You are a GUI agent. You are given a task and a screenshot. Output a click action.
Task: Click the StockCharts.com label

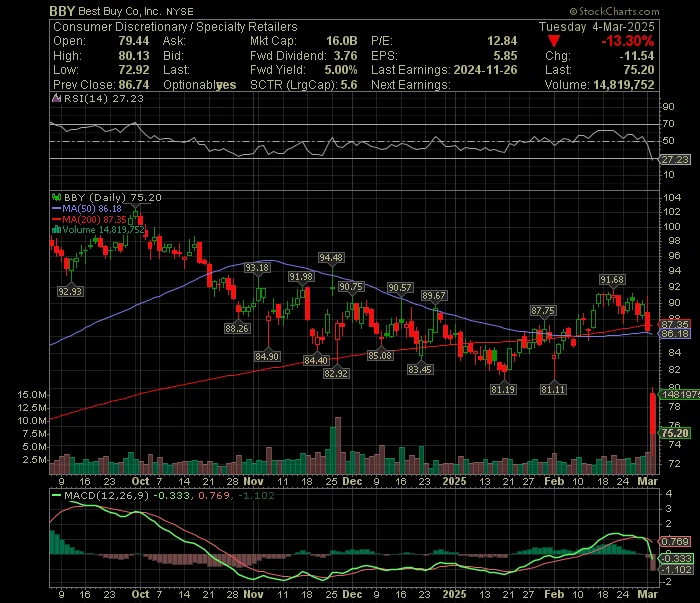tap(614, 12)
